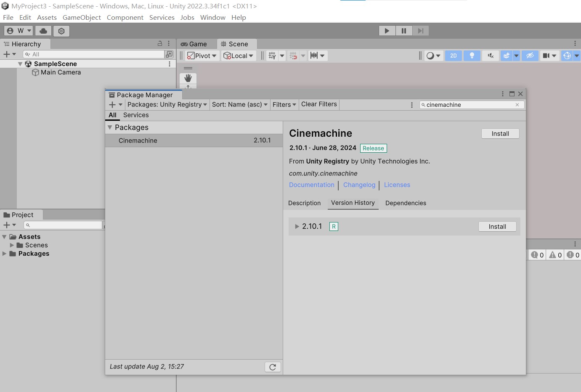
Task: Open the Sort: Name (asc) dropdown
Action: pos(239,104)
